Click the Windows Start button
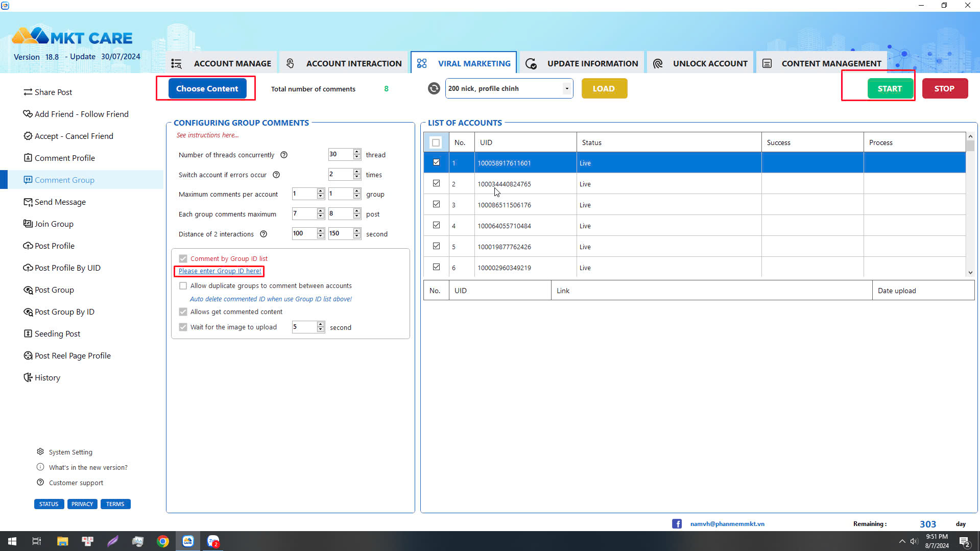The width and height of the screenshot is (980, 551). pos(12,541)
